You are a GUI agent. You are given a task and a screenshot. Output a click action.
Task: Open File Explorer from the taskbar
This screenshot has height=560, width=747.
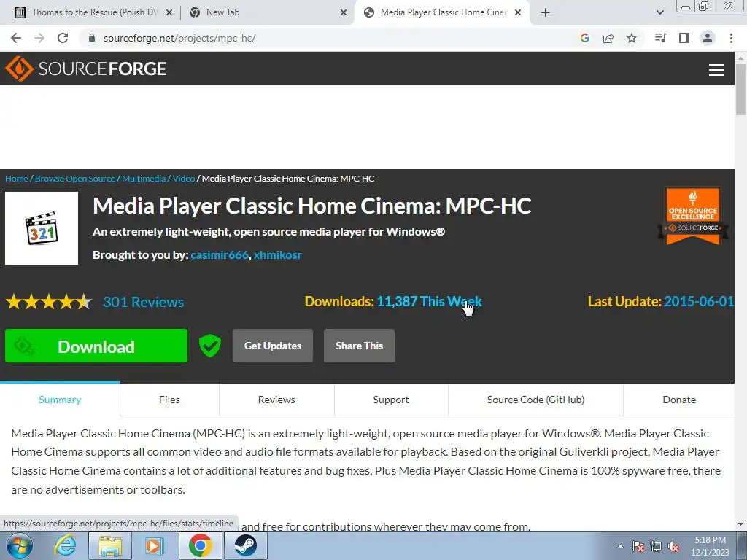(x=110, y=545)
